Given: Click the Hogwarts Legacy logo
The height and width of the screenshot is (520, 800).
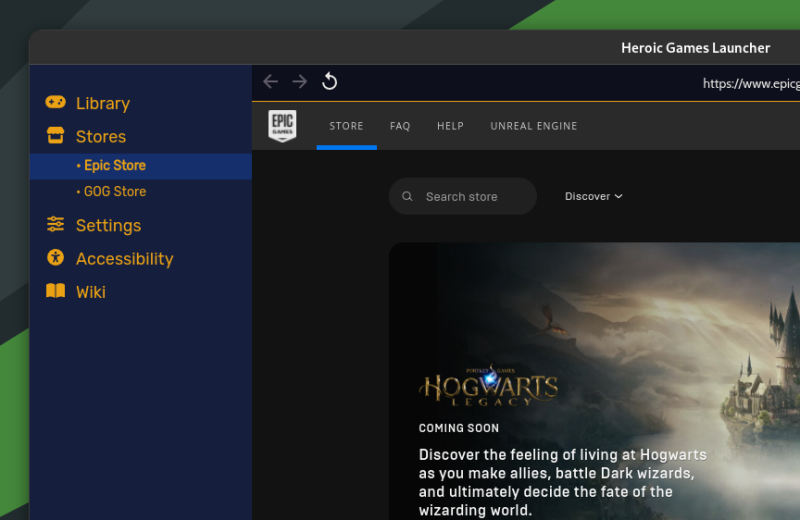Looking at the screenshot, I should click(x=488, y=386).
